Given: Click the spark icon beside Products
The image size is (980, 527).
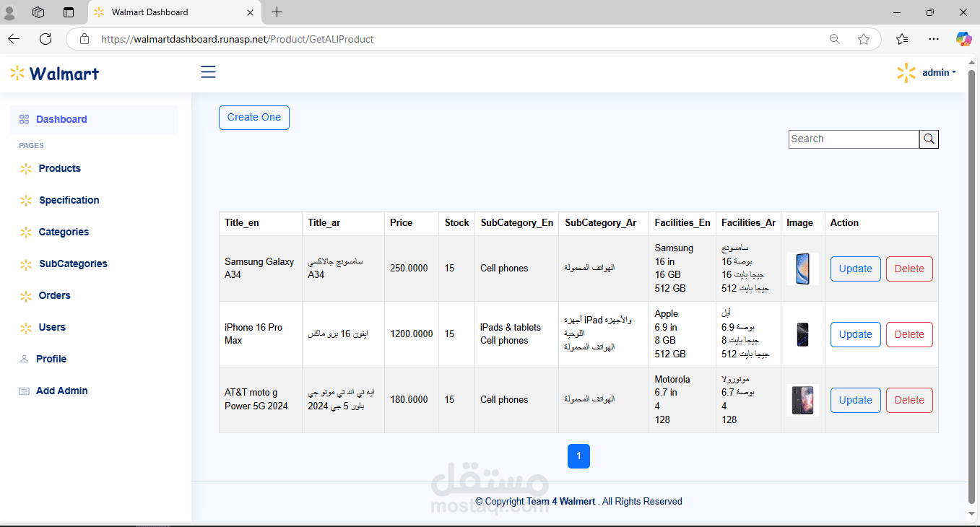Looking at the screenshot, I should click(26, 169).
